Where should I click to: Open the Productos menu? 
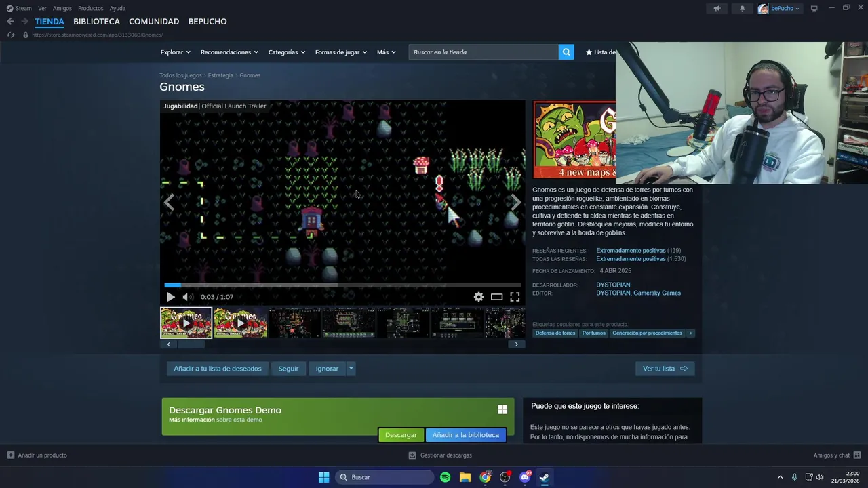click(x=91, y=8)
